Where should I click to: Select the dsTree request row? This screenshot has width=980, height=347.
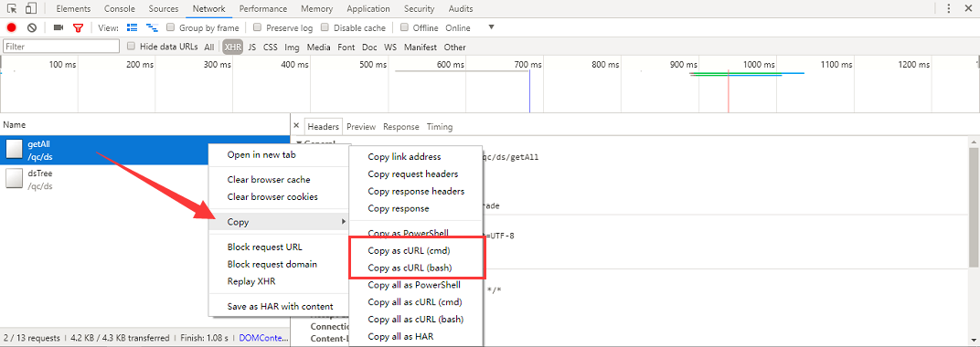coord(145,180)
